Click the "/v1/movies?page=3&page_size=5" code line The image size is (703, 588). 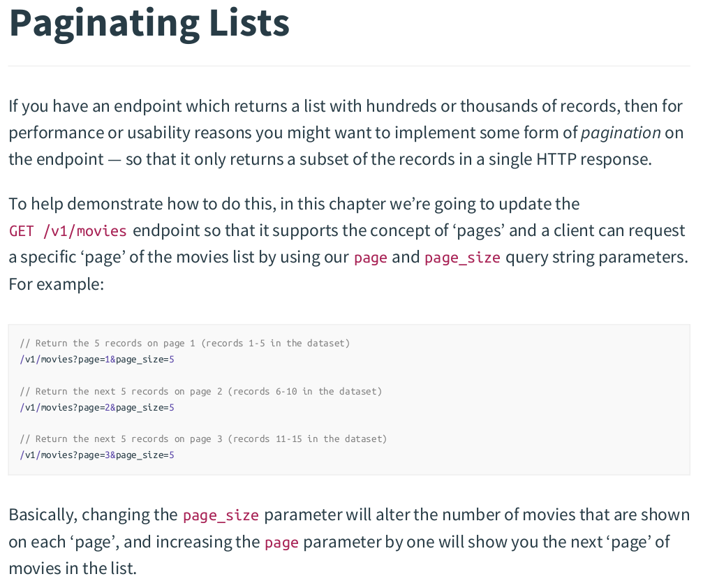point(97,455)
